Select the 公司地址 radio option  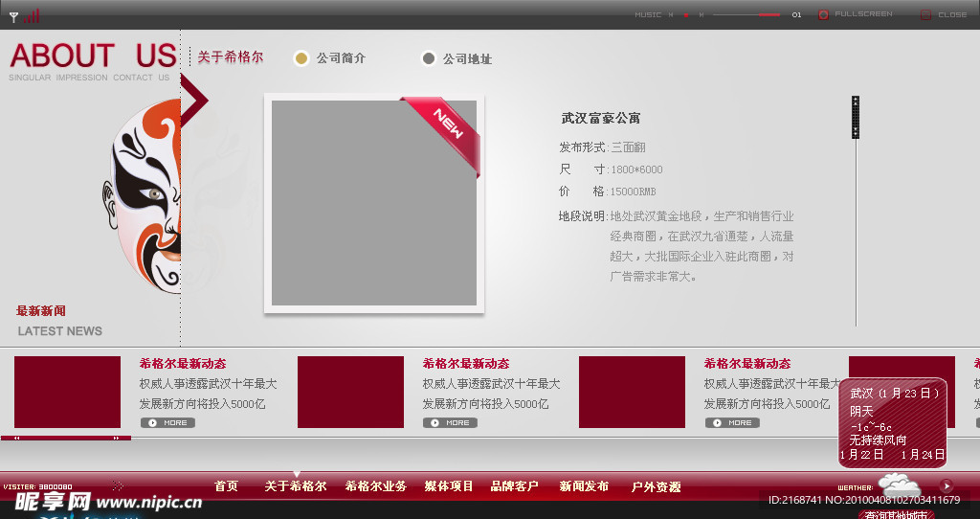[x=428, y=58]
